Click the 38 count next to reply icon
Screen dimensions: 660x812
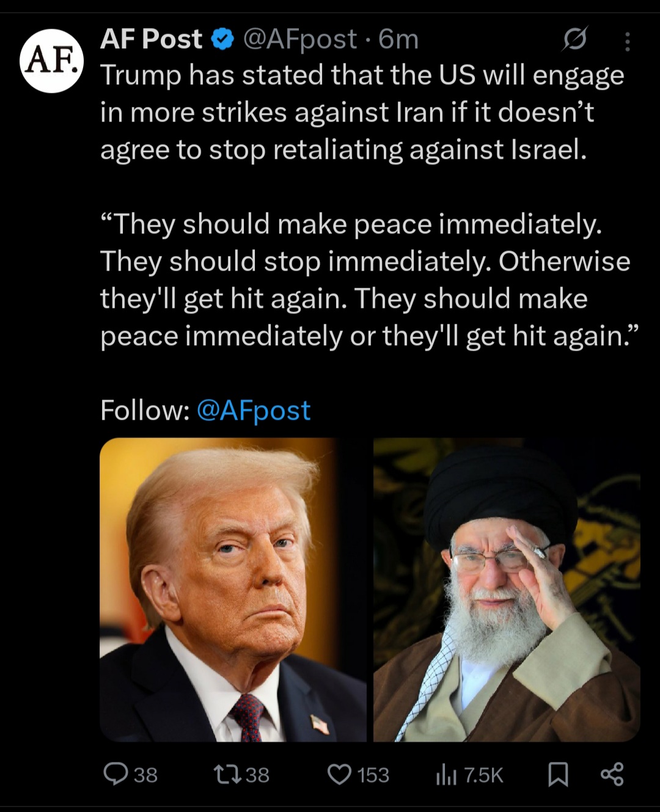pyautogui.click(x=145, y=775)
